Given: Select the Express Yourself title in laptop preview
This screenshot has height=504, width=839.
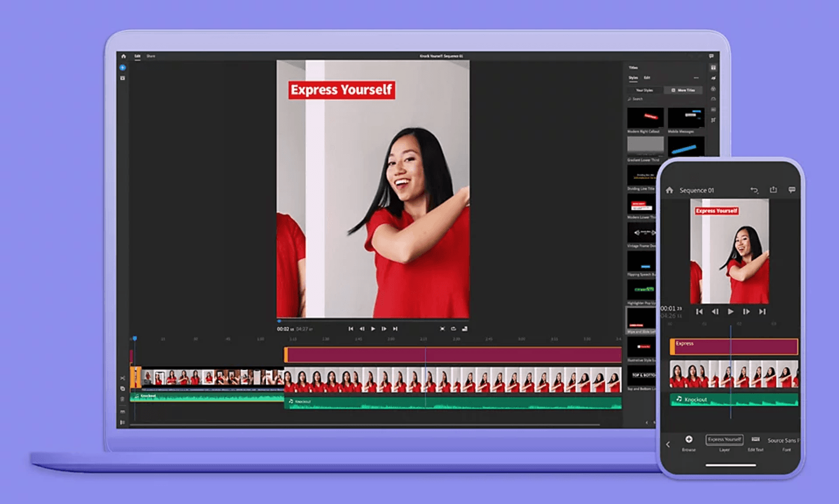Looking at the screenshot, I should (x=342, y=90).
